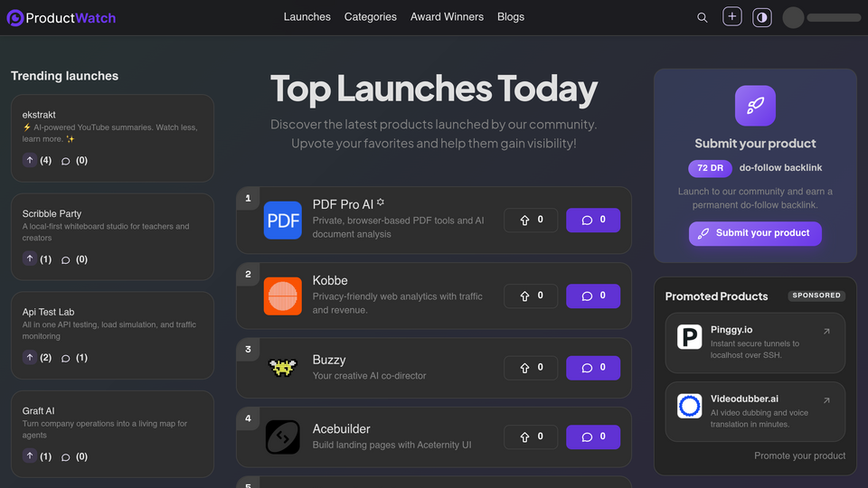Image resolution: width=868 pixels, height=488 pixels.
Task: Click the rocket icon in submit card
Action: click(x=755, y=106)
